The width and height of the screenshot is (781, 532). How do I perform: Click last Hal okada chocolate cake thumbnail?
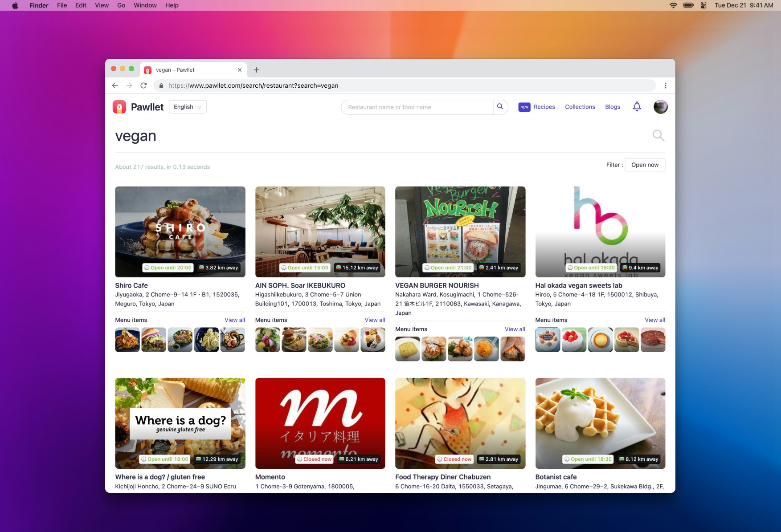pos(653,340)
